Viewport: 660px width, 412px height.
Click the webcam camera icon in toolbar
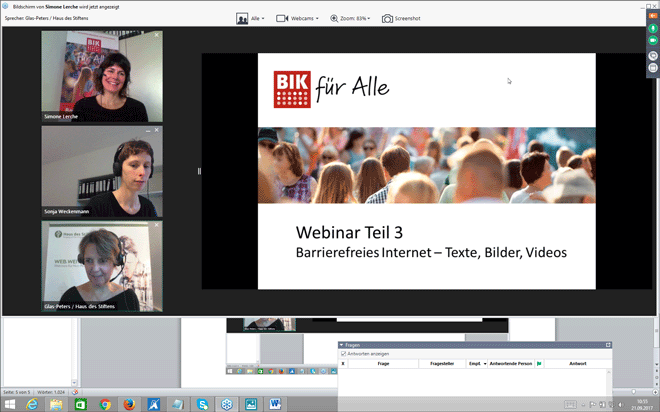pos(282,19)
